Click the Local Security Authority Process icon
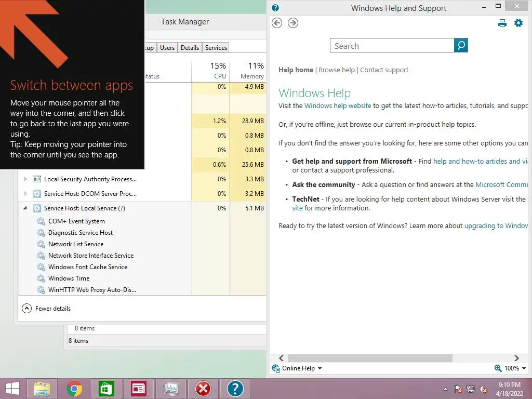 [37, 179]
